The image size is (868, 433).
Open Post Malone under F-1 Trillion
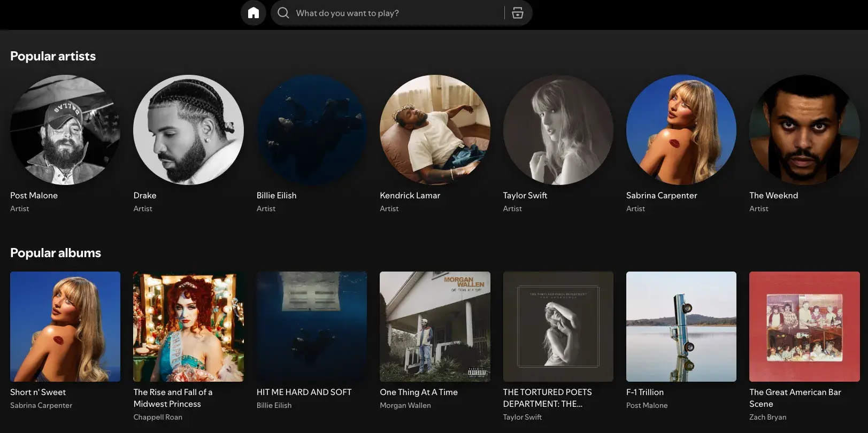click(647, 406)
